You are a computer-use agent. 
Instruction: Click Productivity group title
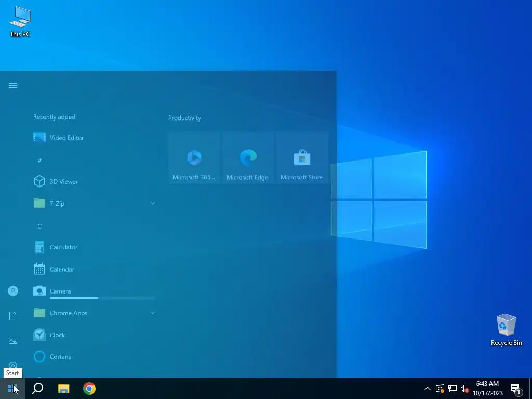[184, 118]
